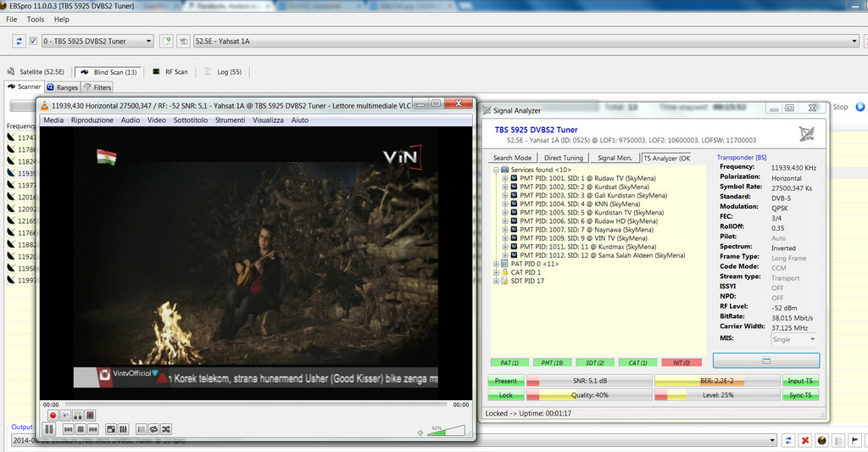The width and height of the screenshot is (868, 452).
Task: Select the Scanner sub-tab
Action: point(25,87)
